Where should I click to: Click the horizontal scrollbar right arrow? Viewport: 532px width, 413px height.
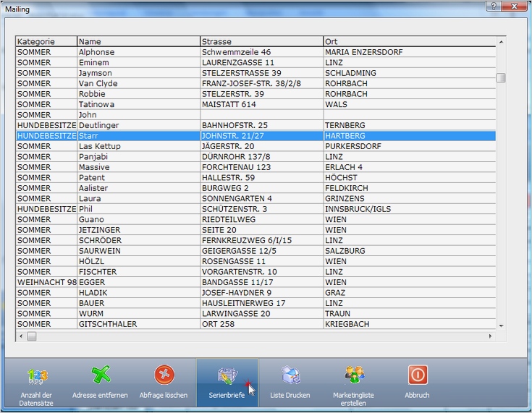(x=491, y=336)
